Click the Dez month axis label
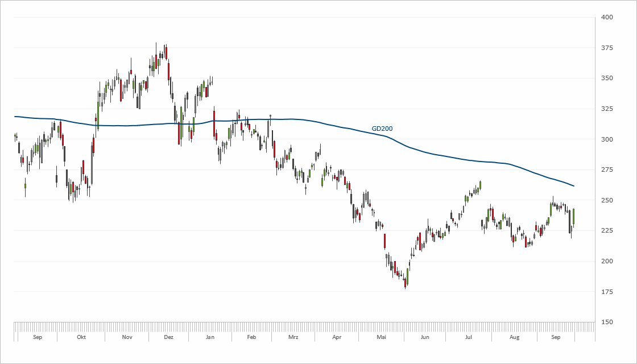637x364 pixels. tap(168, 337)
